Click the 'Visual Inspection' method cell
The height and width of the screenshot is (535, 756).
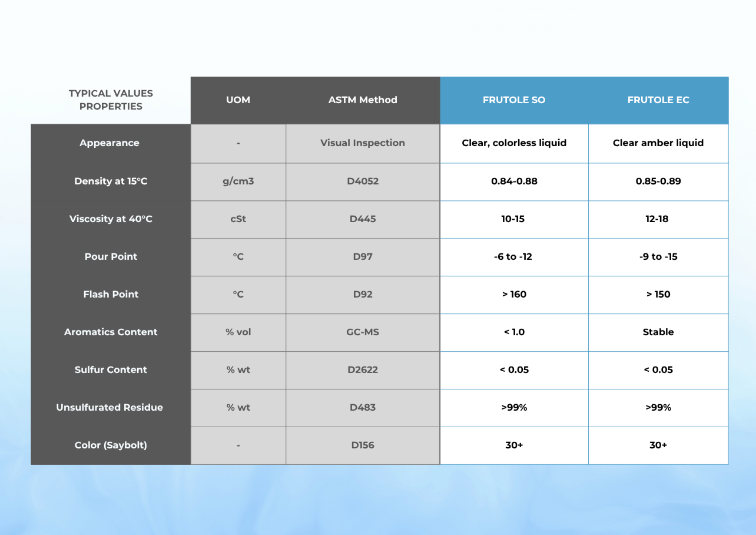(x=363, y=143)
